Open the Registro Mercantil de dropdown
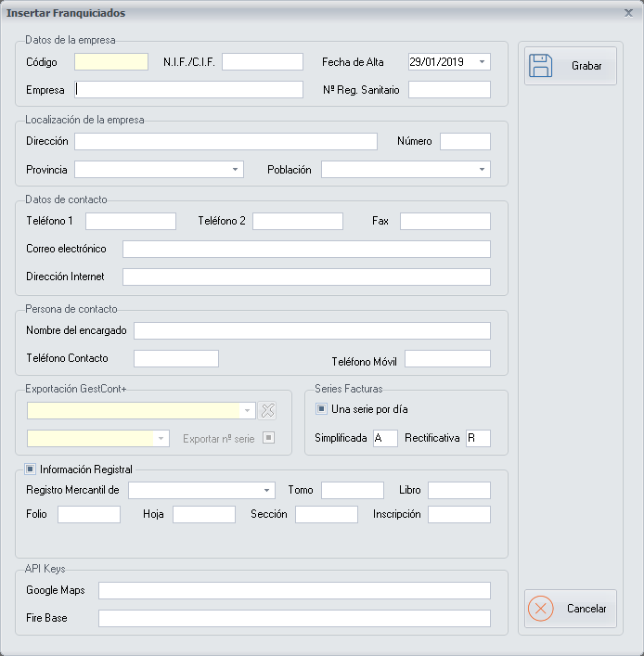644x656 pixels. coord(267,490)
